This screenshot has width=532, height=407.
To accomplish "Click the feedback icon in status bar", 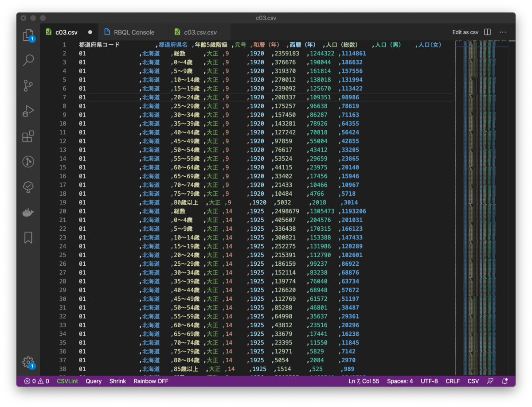I will [490, 381].
